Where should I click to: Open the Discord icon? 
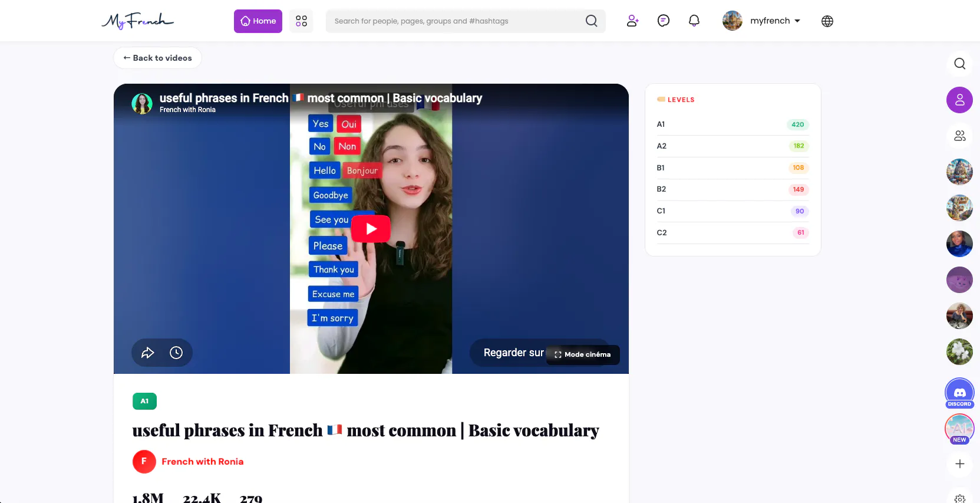(x=959, y=393)
